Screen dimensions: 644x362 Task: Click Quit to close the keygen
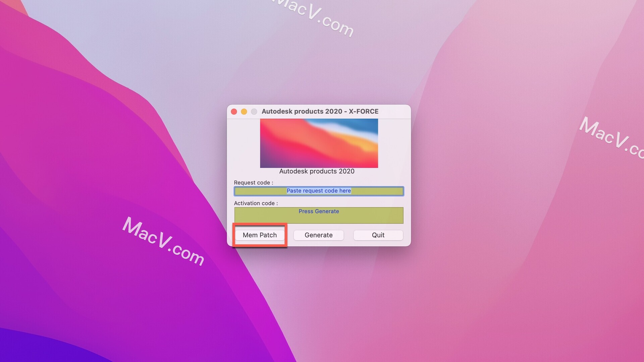pyautogui.click(x=378, y=235)
